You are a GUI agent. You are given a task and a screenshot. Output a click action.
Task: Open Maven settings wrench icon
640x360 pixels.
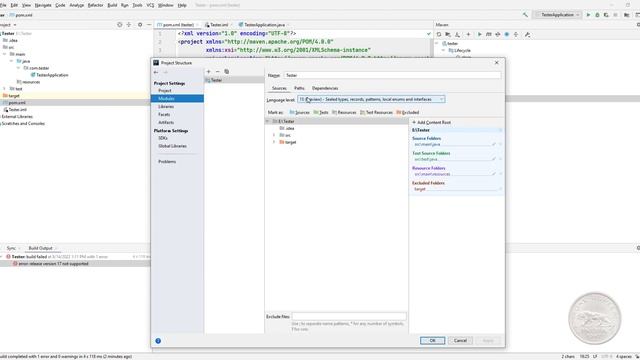coord(527,35)
